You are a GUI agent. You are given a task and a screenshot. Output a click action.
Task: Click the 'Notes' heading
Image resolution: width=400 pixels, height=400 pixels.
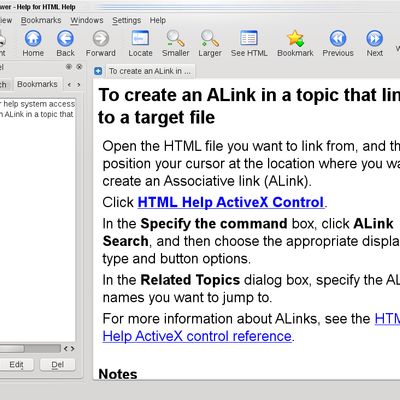point(118,374)
